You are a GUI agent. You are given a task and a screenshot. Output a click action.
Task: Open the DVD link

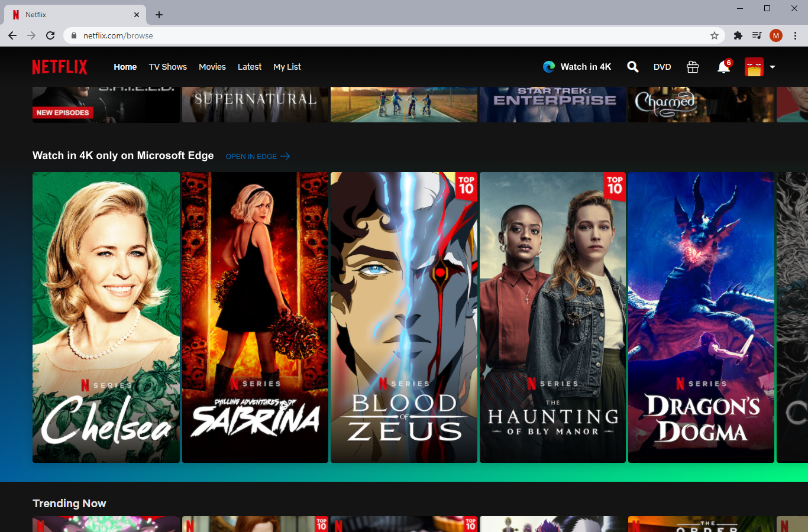662,67
